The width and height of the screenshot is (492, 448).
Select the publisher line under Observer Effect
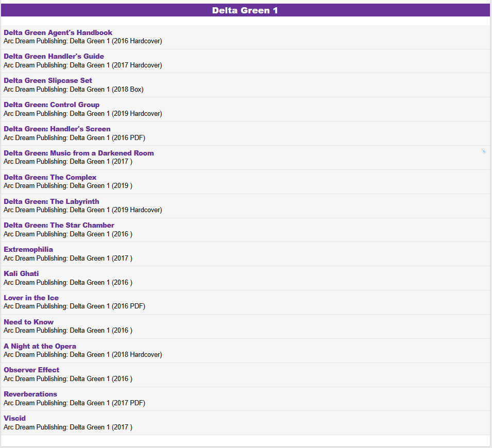coord(68,378)
